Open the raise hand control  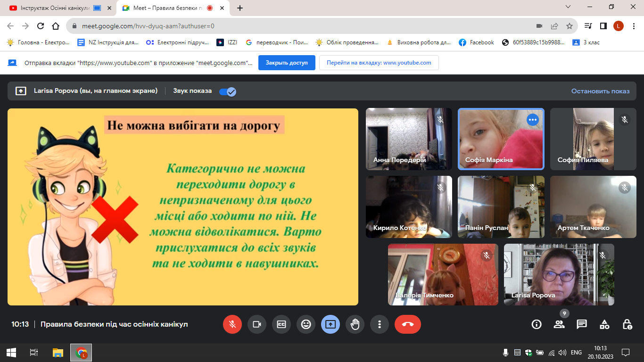click(355, 324)
